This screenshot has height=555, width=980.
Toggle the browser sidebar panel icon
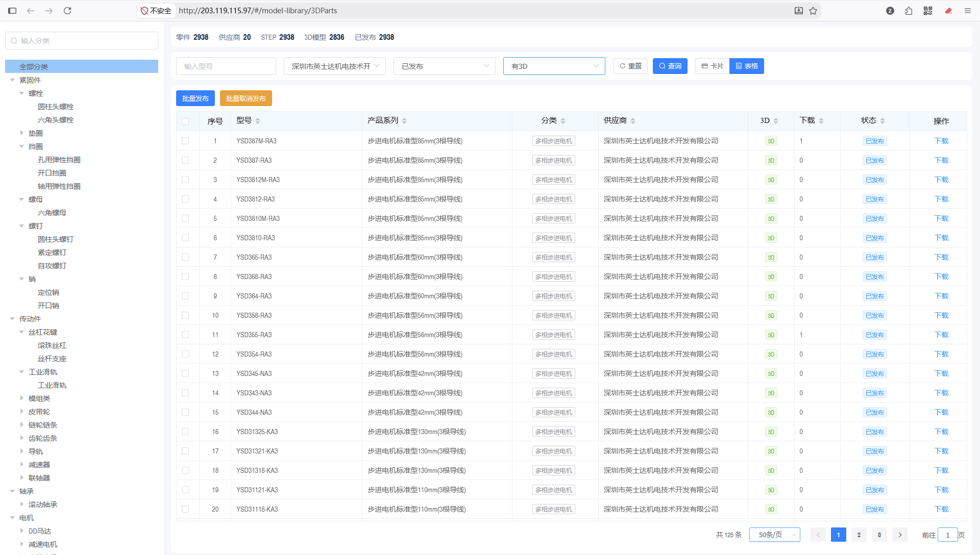[12, 10]
